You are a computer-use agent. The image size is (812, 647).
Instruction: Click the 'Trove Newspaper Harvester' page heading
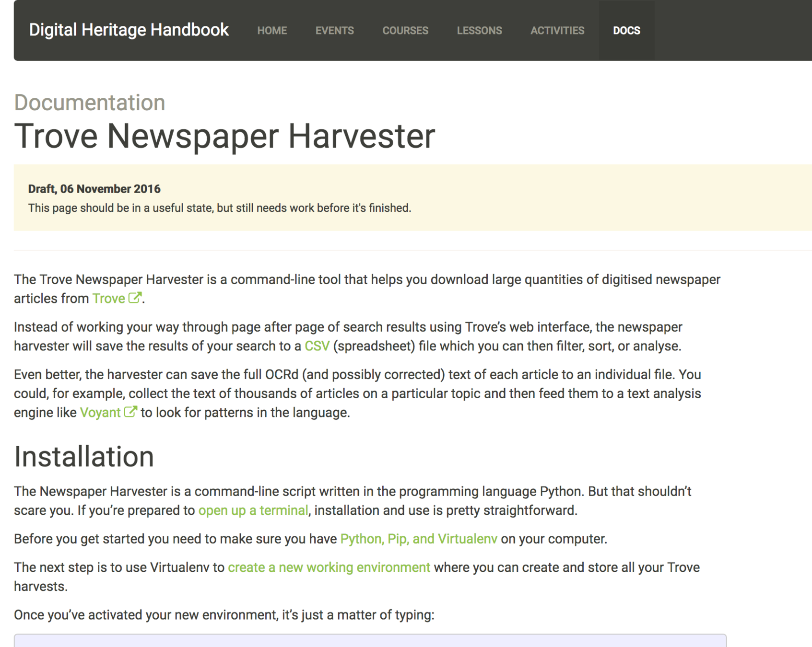click(x=224, y=136)
